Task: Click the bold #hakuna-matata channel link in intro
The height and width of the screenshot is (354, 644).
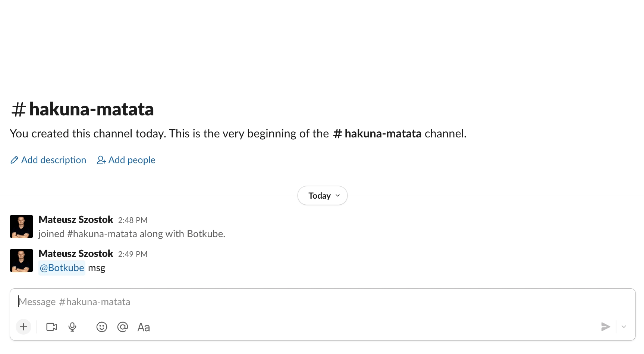Action: [x=377, y=133]
